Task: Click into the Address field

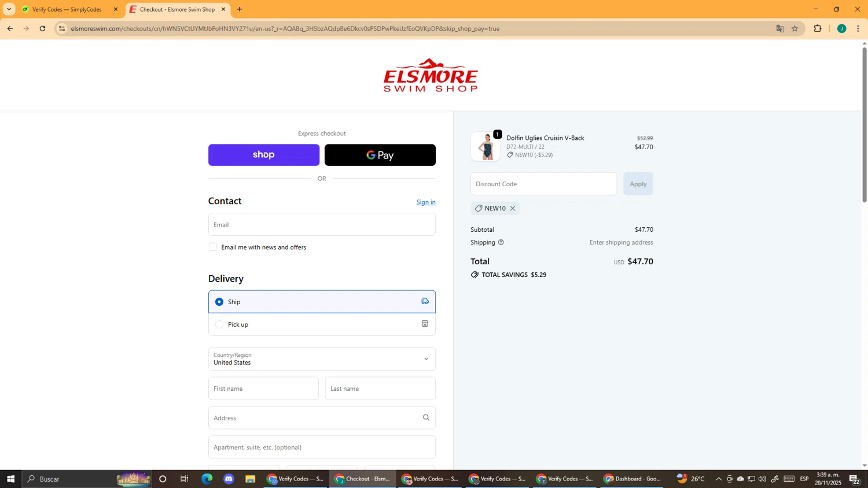Action: pyautogui.click(x=322, y=418)
